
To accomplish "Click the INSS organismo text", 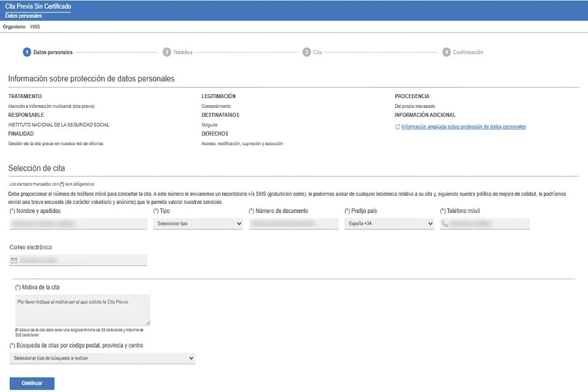I will (35, 27).
